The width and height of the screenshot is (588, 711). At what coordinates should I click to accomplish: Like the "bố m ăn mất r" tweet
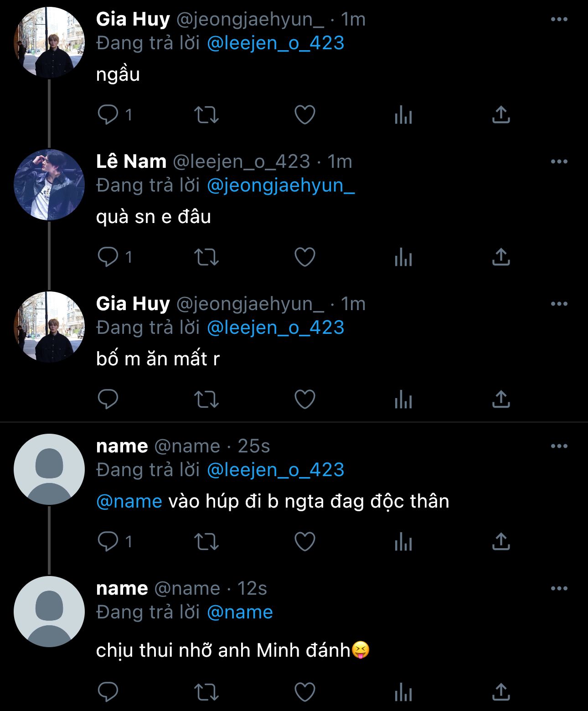pos(305,399)
